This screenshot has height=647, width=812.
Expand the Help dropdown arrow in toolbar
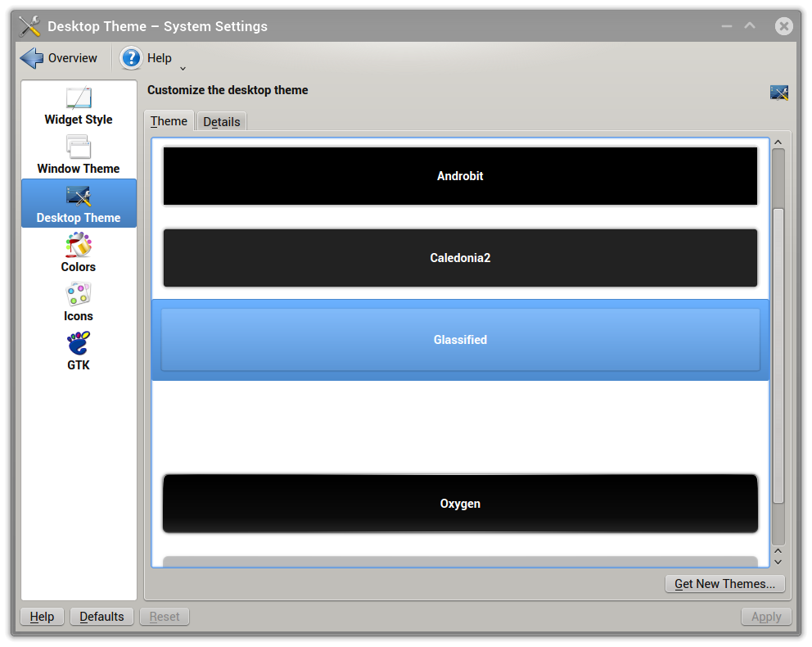(183, 68)
